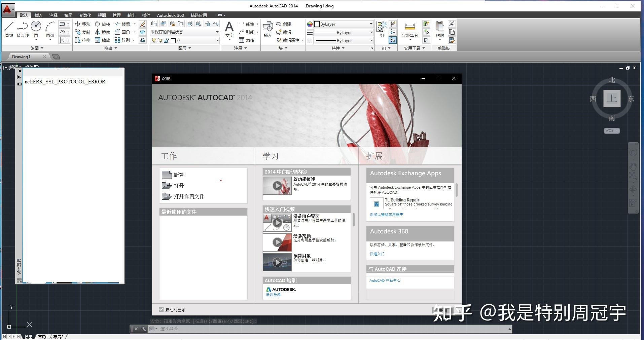Click the 移动 (Move) modify tool
This screenshot has height=340, width=644.
pyautogui.click(x=82, y=24)
